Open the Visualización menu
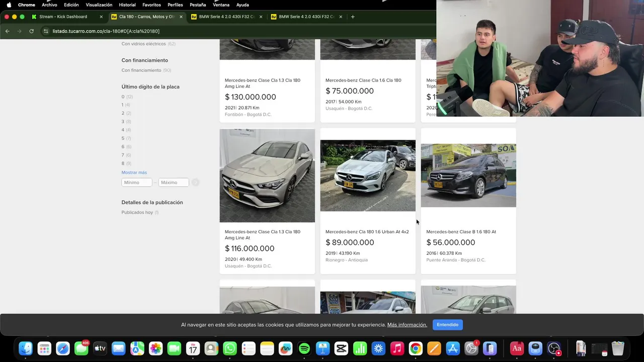This screenshot has height=362, width=644. click(x=99, y=5)
